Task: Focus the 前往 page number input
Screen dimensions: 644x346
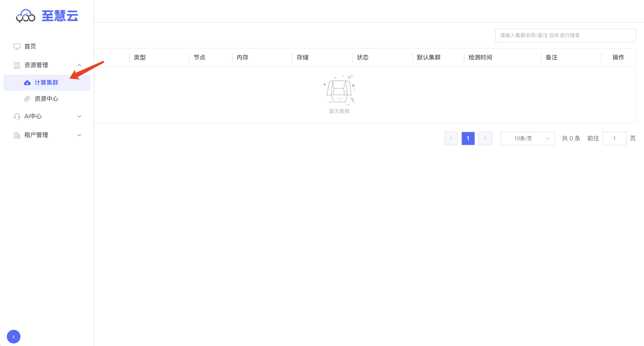Action: 615,138
